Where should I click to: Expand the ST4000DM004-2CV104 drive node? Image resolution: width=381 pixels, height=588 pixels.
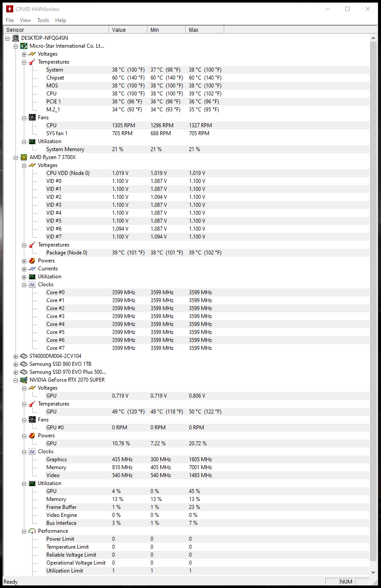tap(16, 356)
